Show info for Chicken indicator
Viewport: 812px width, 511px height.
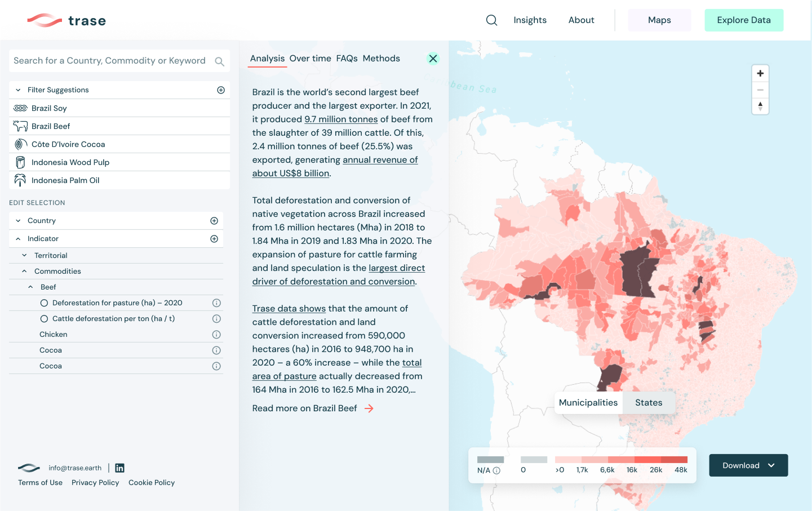tap(216, 335)
